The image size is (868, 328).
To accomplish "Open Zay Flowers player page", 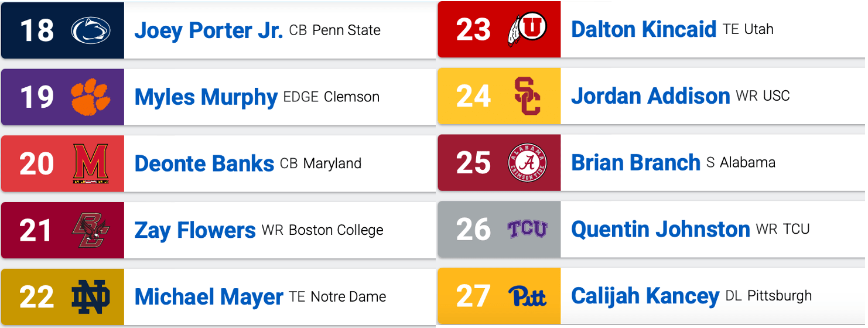I will [195, 230].
